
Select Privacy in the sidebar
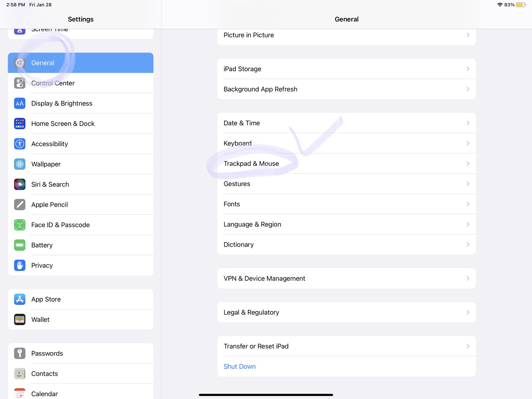tap(81, 266)
